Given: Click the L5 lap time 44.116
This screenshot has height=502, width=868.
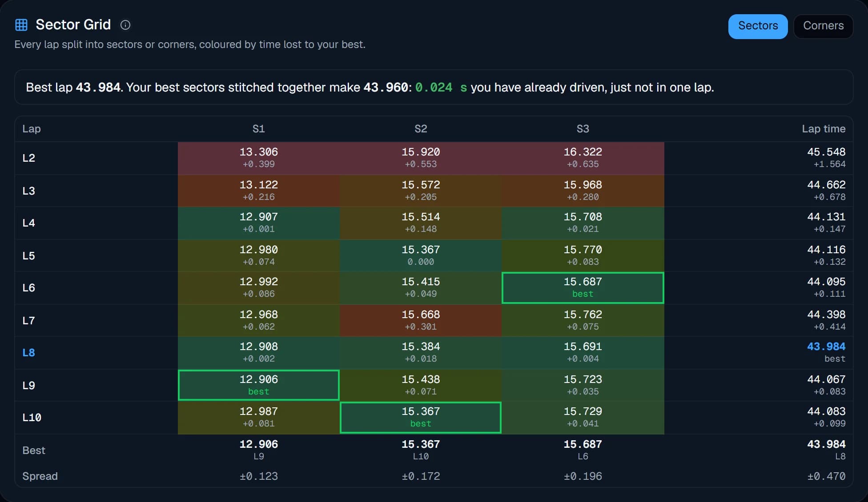Looking at the screenshot, I should (x=826, y=250).
